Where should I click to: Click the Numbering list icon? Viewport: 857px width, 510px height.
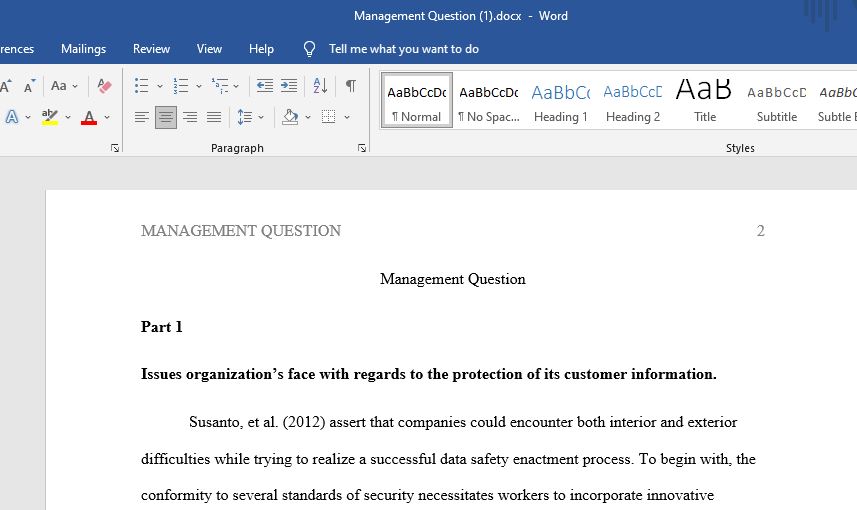coord(180,86)
